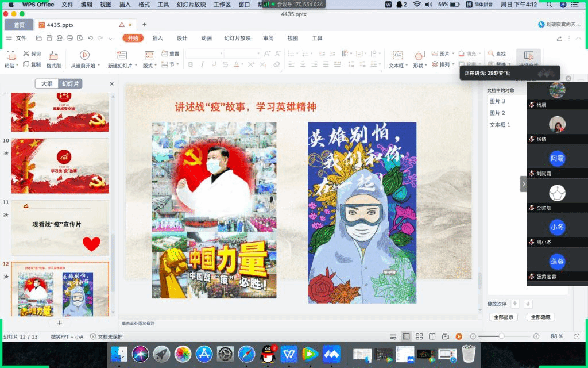This screenshot has width=588, height=368.
Task: Toggle notes pane icon in status bar
Action: [x=393, y=336]
